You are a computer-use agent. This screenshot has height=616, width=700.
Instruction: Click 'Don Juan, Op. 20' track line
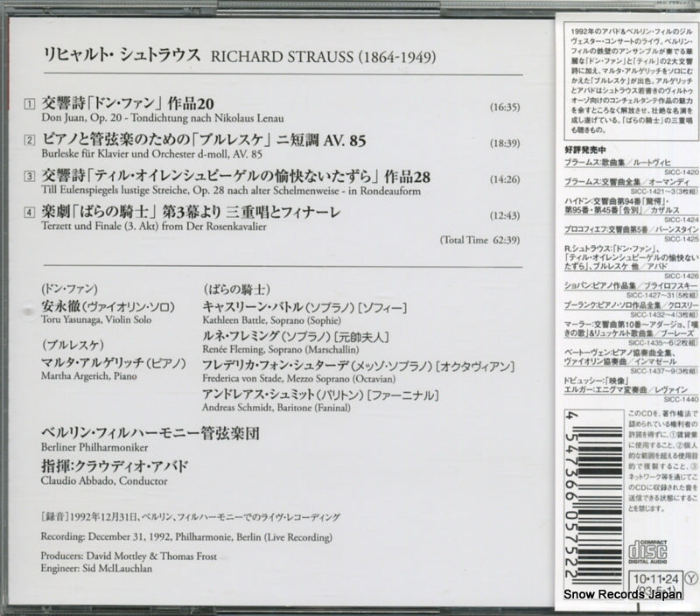click(x=163, y=118)
